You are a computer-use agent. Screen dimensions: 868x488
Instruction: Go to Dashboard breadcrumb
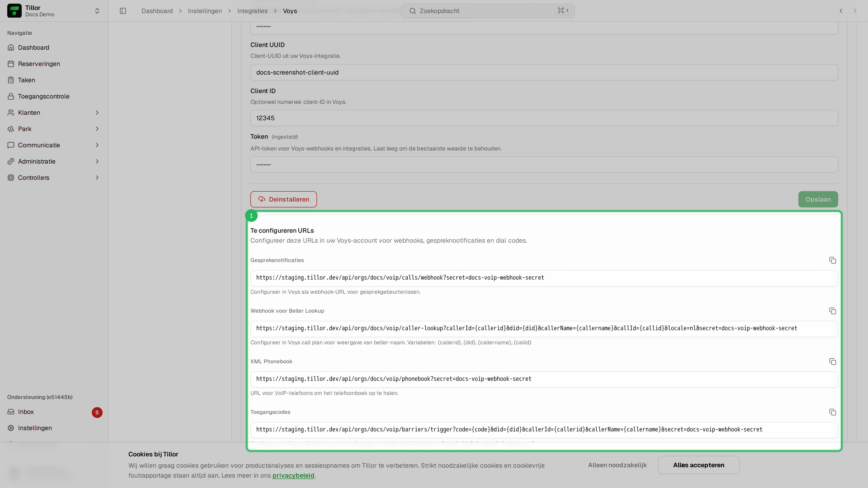coord(157,11)
